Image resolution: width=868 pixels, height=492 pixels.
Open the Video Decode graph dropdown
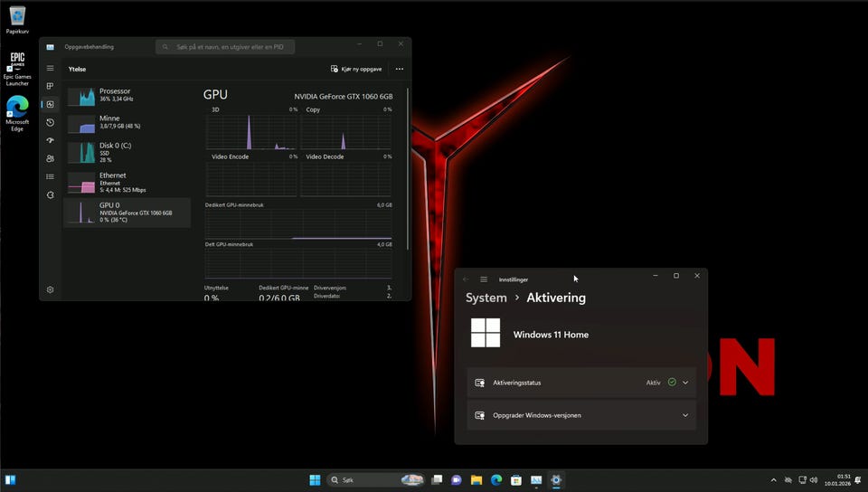325,156
